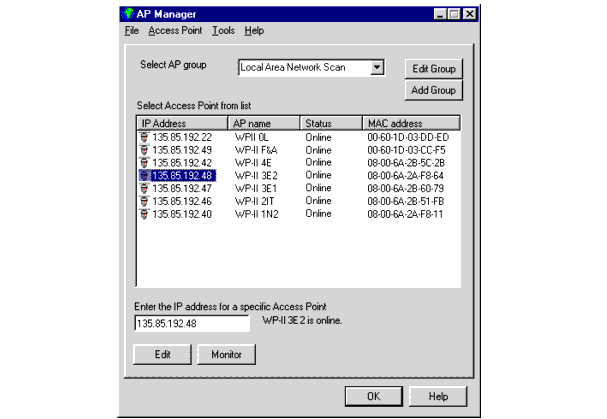The height and width of the screenshot is (419, 607).
Task: Click the access point icon beside 135.85.192.46
Action: point(144,201)
